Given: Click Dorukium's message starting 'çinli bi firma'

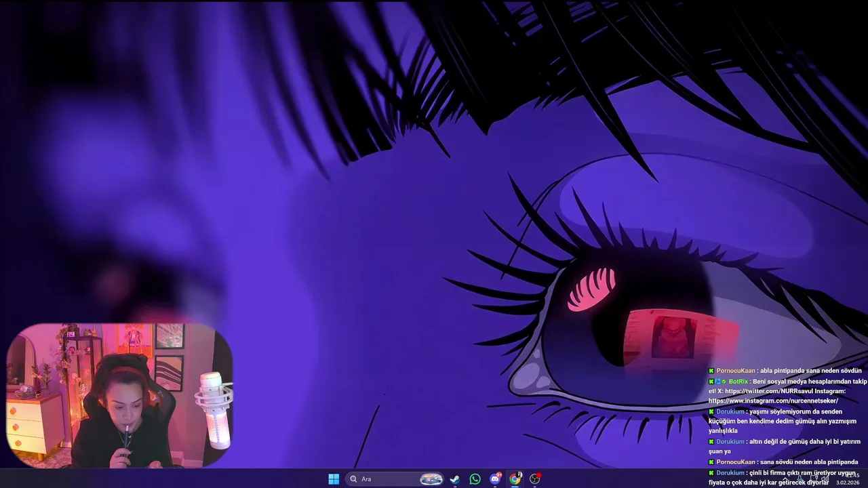Looking at the screenshot, I should (783, 477).
